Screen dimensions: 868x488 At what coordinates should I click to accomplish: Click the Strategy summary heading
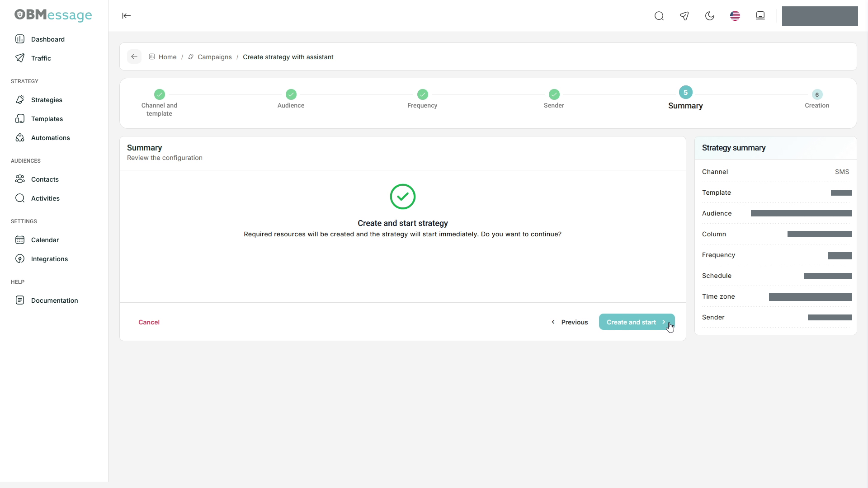734,148
